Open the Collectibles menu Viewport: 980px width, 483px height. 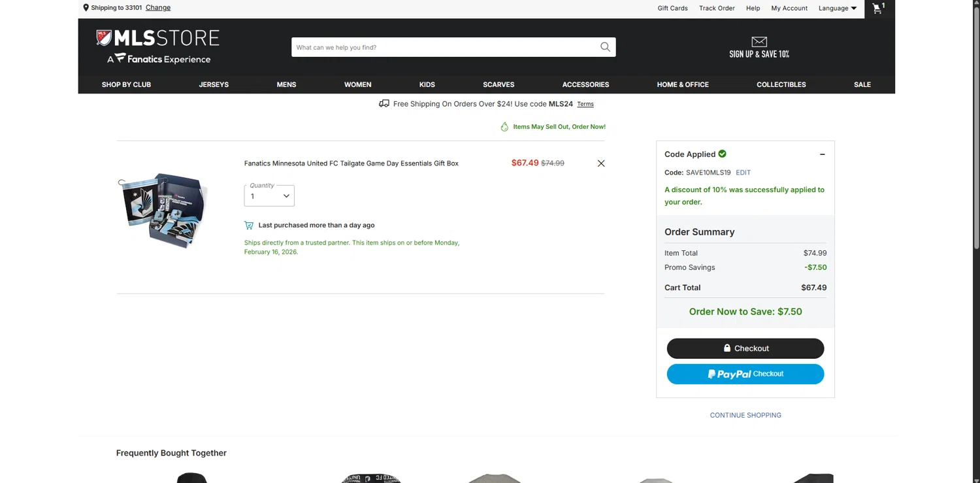click(x=781, y=84)
